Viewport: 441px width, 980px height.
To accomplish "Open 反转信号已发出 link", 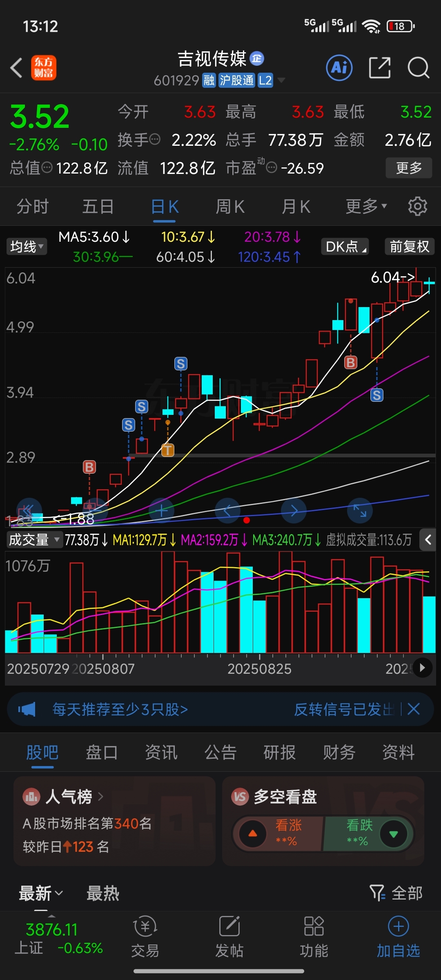I will point(344,709).
